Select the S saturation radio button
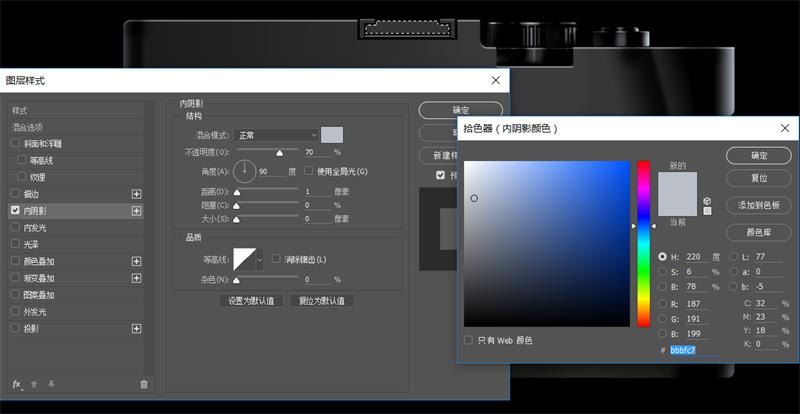800x414 pixels. click(663, 272)
